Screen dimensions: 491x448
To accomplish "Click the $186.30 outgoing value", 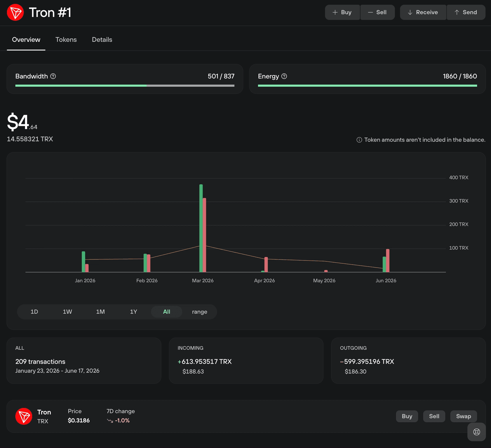I will click(356, 371).
